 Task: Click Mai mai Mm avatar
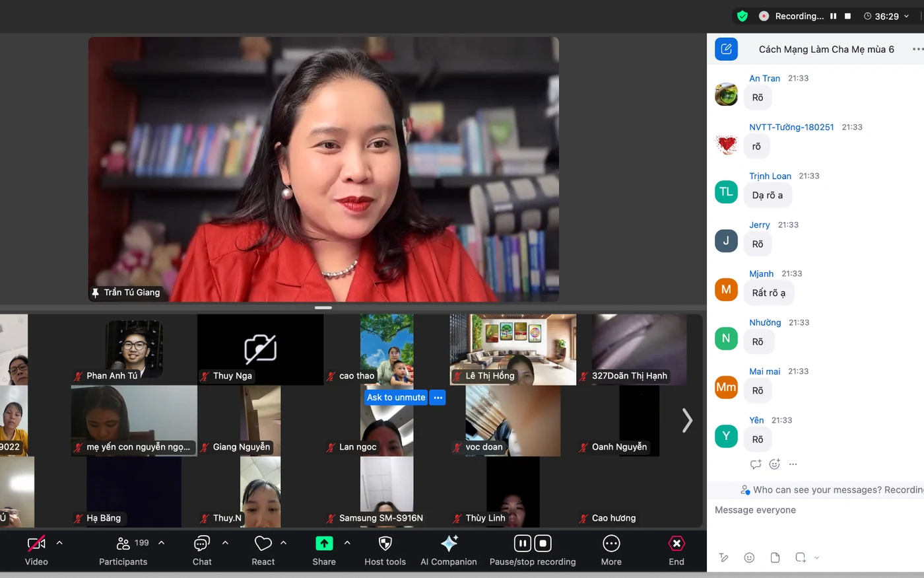pyautogui.click(x=726, y=387)
